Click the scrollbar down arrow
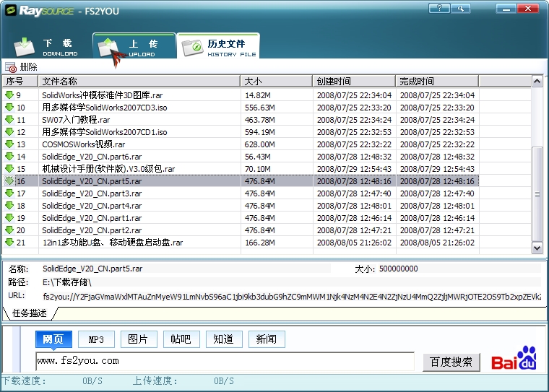This screenshot has width=549, height=392. coord(537,248)
